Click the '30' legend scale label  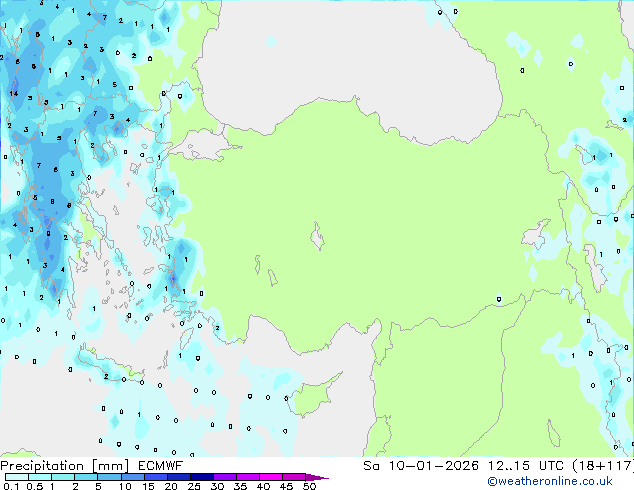pyautogui.click(x=217, y=486)
